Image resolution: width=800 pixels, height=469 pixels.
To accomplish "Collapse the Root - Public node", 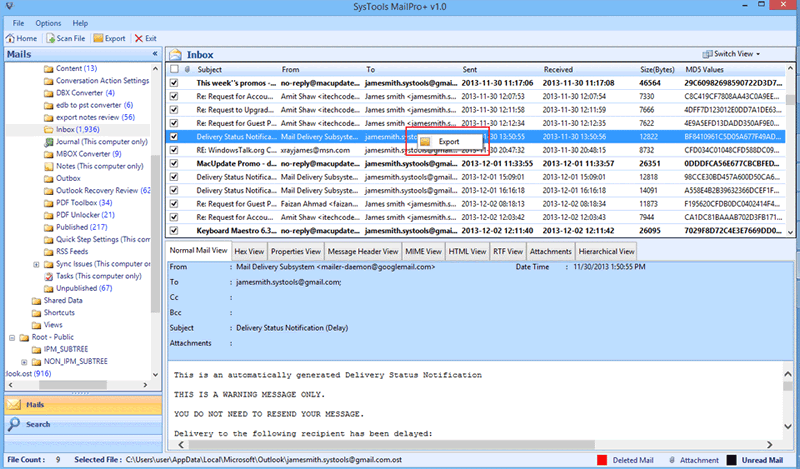I will [x=12, y=337].
